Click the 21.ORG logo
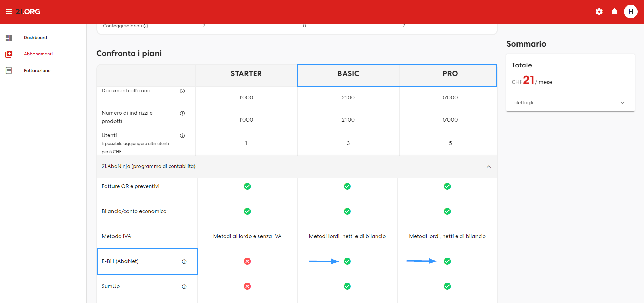This screenshot has height=303, width=644. click(28, 12)
